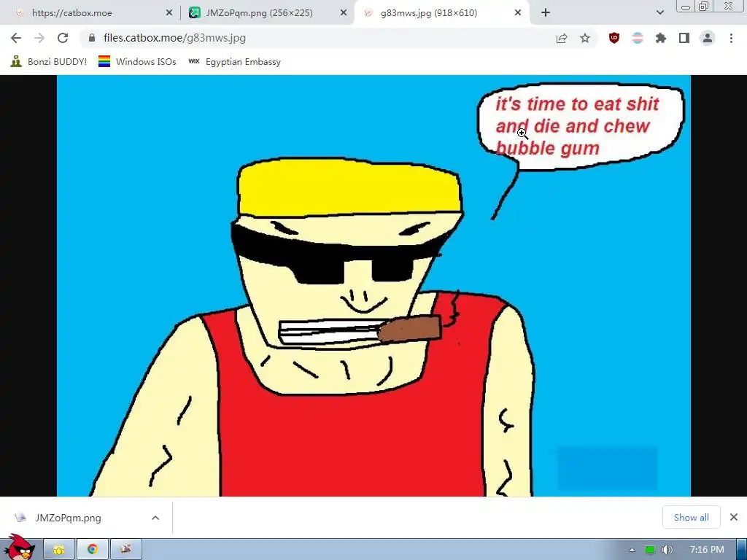Screen dimensions: 747x560
Task: Click the forward navigation arrow
Action: pos(39,38)
